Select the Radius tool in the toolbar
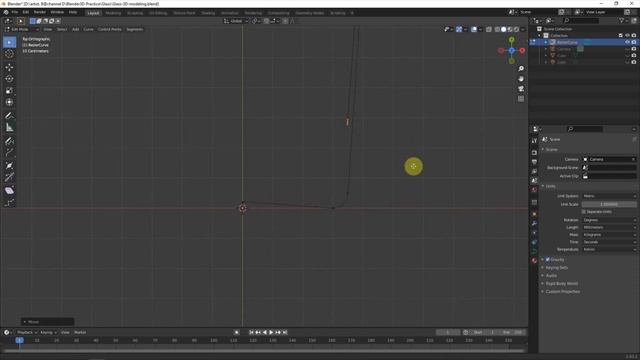Viewport: 640px width, 360px height. pos(9,166)
